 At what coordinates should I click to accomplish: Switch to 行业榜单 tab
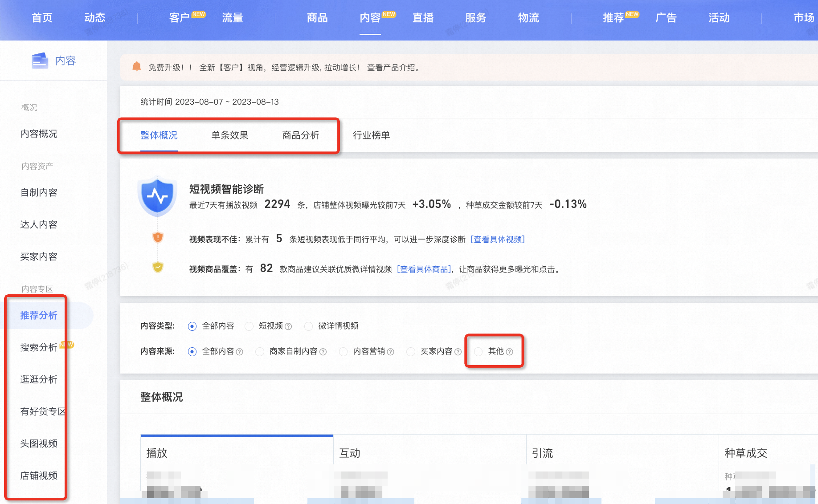click(372, 135)
